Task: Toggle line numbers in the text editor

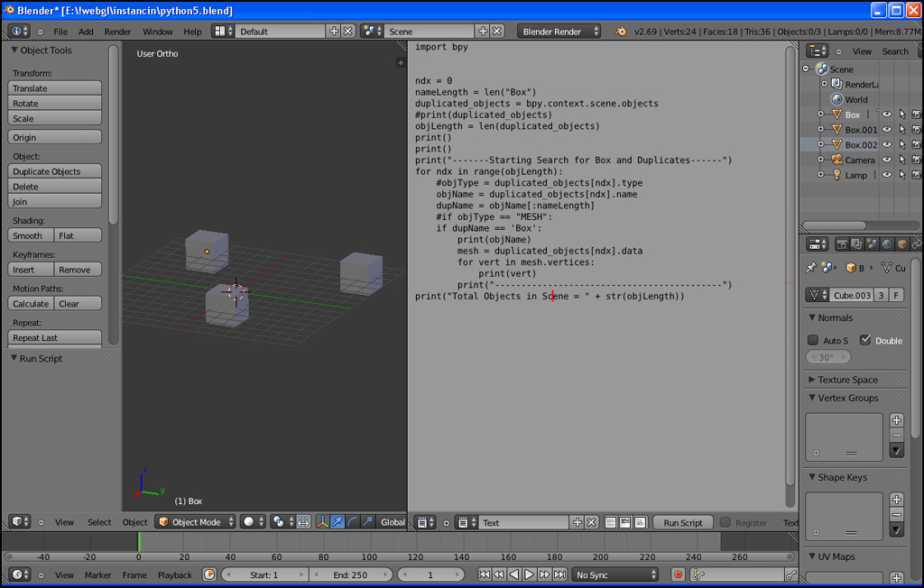Action: point(611,522)
